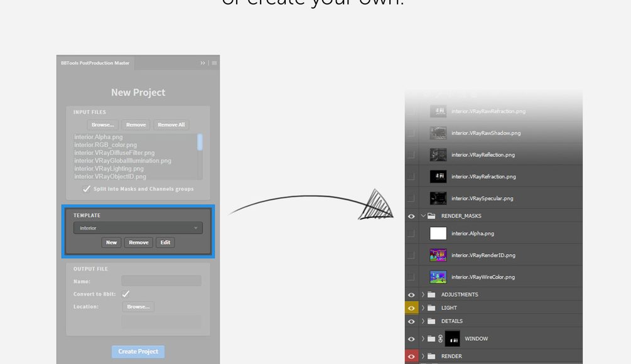The image size is (631, 364).
Task: Open the interior template dropdown
Action: (138, 228)
